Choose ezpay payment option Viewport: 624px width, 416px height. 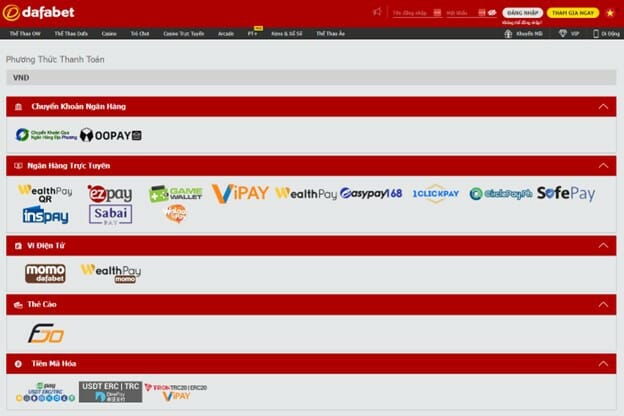(x=110, y=194)
